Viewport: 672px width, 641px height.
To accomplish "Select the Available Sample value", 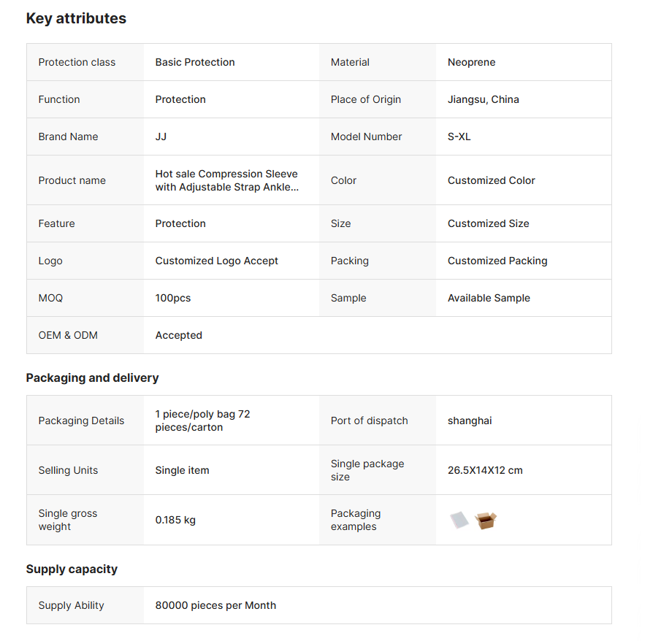I will pos(489,298).
